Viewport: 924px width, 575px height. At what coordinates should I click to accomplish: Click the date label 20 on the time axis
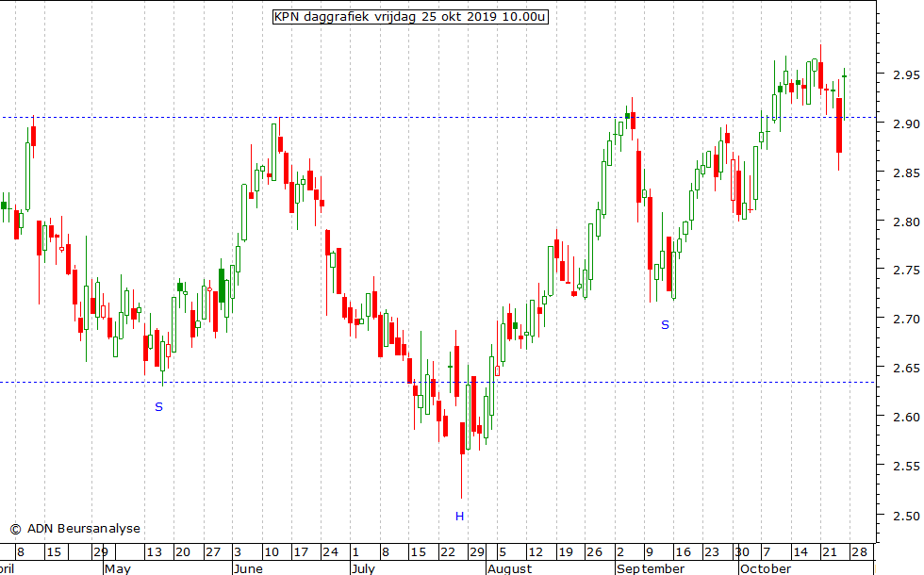[183, 552]
